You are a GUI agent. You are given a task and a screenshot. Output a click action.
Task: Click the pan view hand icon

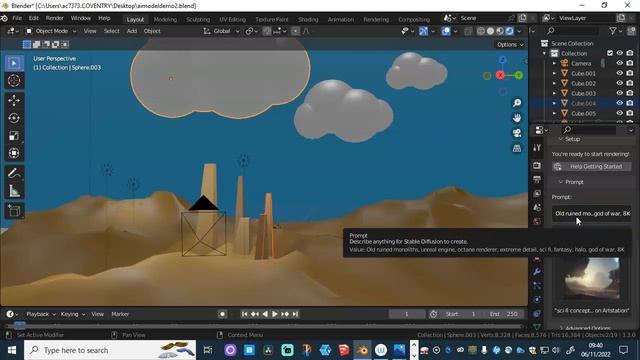pyautogui.click(x=517, y=118)
